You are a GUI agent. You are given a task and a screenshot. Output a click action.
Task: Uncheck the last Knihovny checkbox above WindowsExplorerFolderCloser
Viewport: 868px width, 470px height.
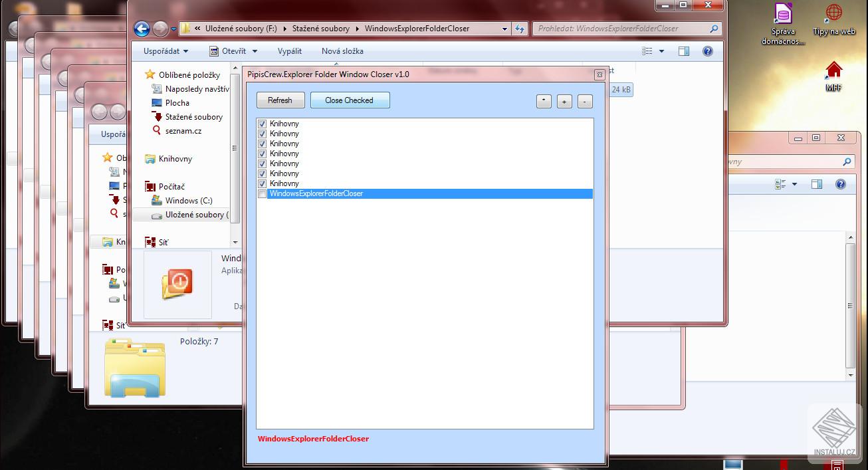point(263,183)
